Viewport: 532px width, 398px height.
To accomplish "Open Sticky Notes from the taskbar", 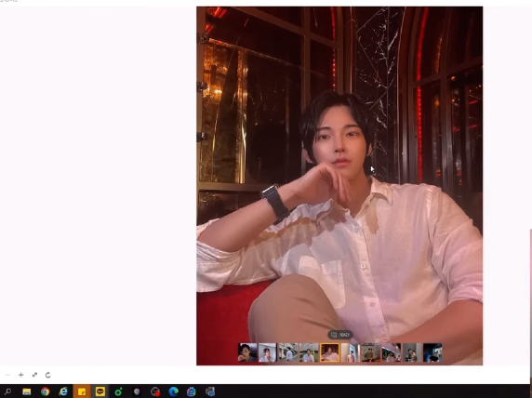I will [82, 391].
